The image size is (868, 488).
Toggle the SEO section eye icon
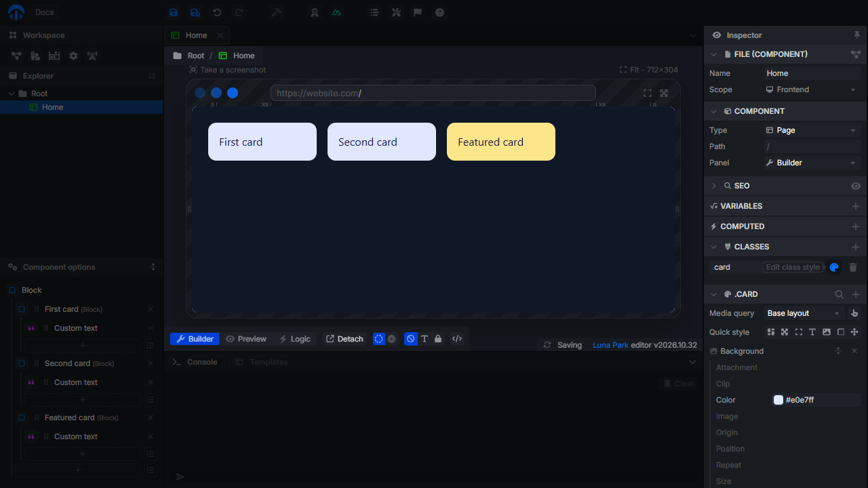[856, 186]
